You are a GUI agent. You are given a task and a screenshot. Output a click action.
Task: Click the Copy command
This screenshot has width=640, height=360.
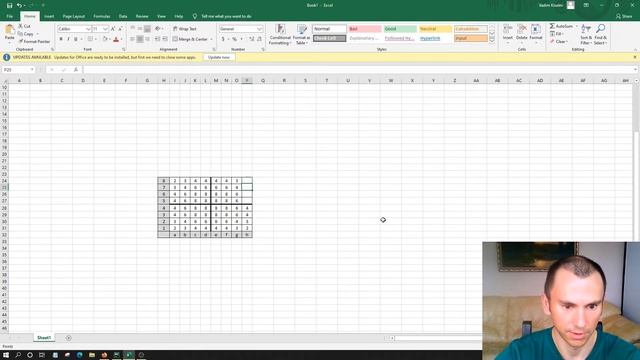26,34
